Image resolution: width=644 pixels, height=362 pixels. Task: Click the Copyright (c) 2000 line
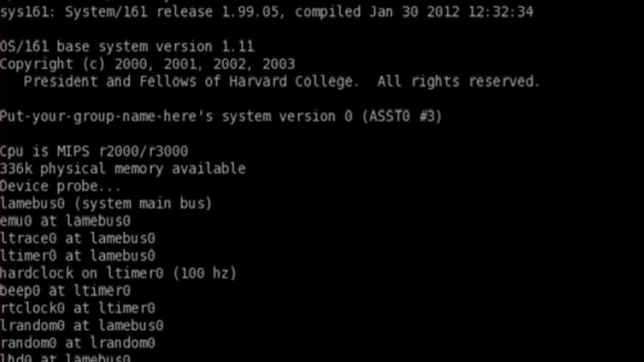(x=147, y=64)
